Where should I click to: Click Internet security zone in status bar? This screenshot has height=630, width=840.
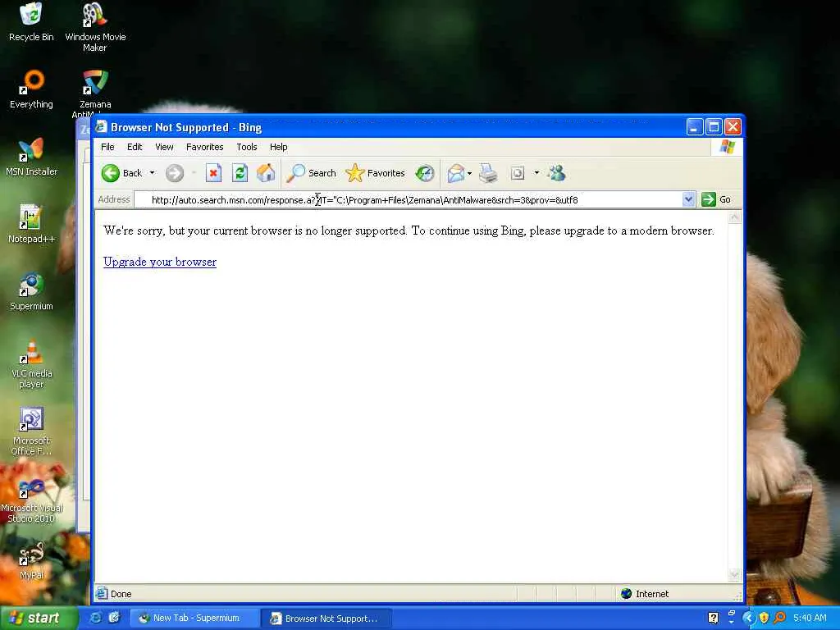click(645, 594)
